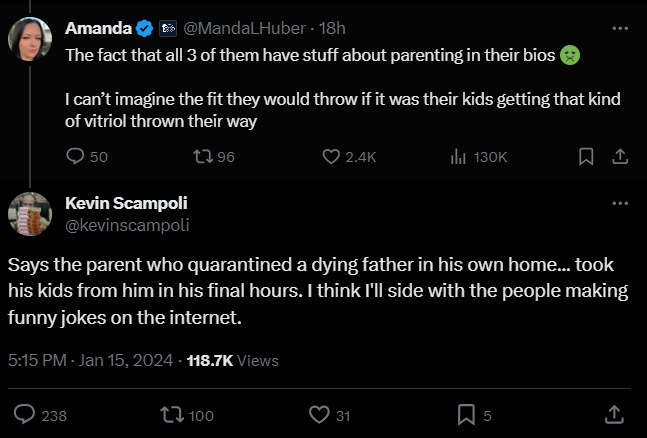
Task: Retweet Kevin Scampoli's post
Action: pyautogui.click(x=172, y=414)
